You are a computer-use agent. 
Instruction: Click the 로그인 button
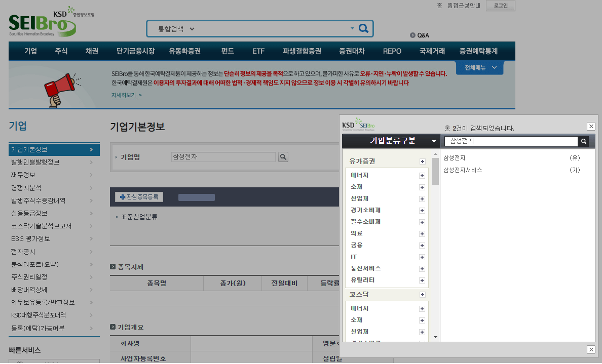coord(500,6)
